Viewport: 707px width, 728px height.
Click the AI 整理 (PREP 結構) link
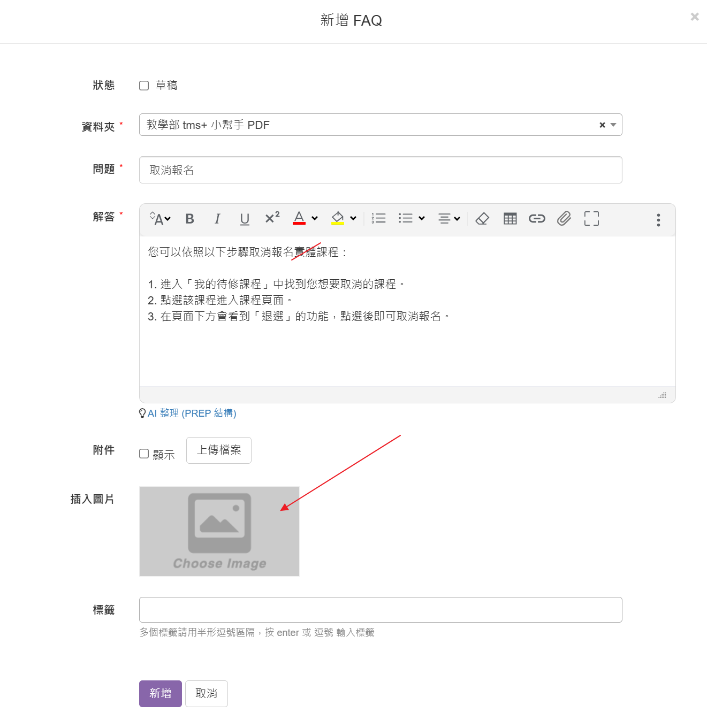pyautogui.click(x=192, y=413)
